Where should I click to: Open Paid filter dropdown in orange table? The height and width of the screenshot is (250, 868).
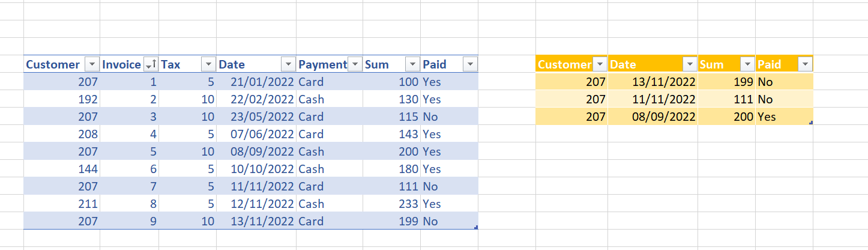tap(806, 64)
